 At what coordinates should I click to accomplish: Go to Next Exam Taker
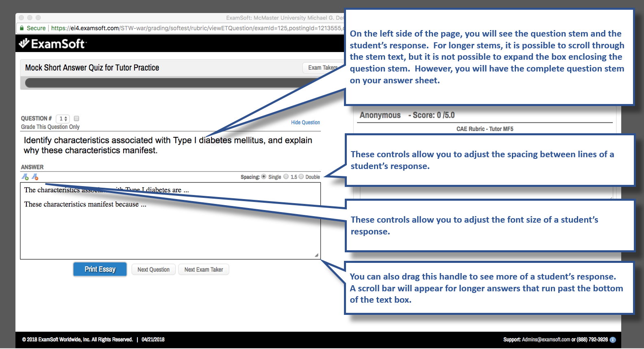click(204, 269)
